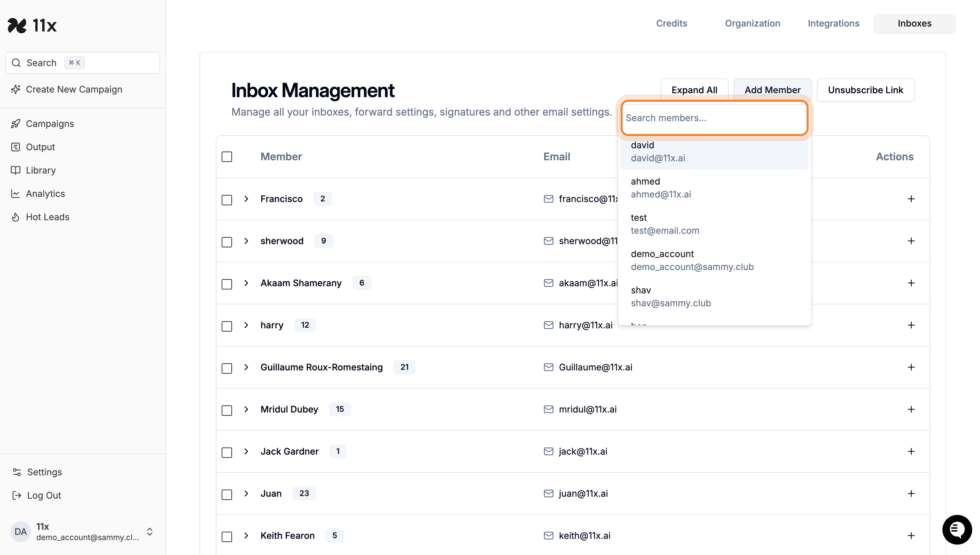
Task: Check the box for Jack Gardner
Action: pyautogui.click(x=227, y=452)
